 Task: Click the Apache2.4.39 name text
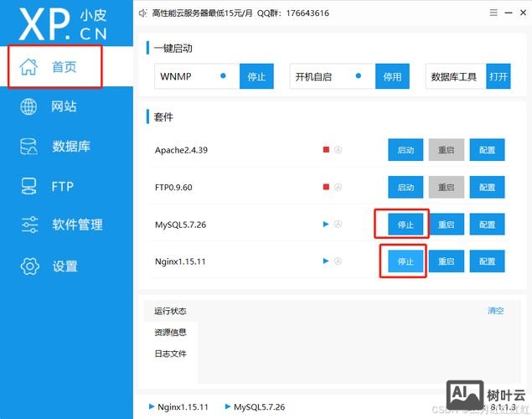click(181, 150)
